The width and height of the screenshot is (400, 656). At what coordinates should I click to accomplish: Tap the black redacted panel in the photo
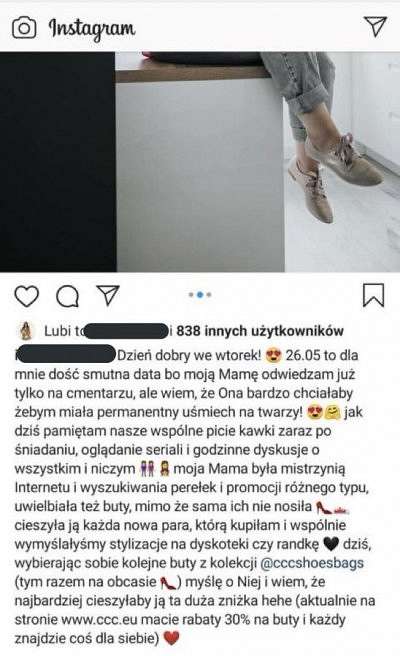(x=58, y=162)
